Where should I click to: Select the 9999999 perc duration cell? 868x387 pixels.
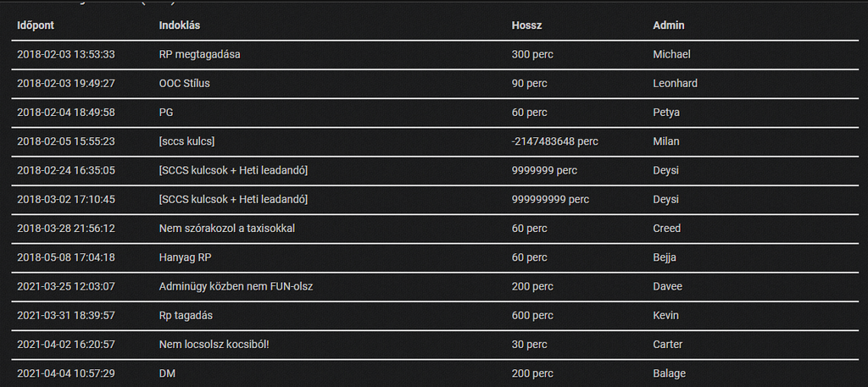(544, 170)
